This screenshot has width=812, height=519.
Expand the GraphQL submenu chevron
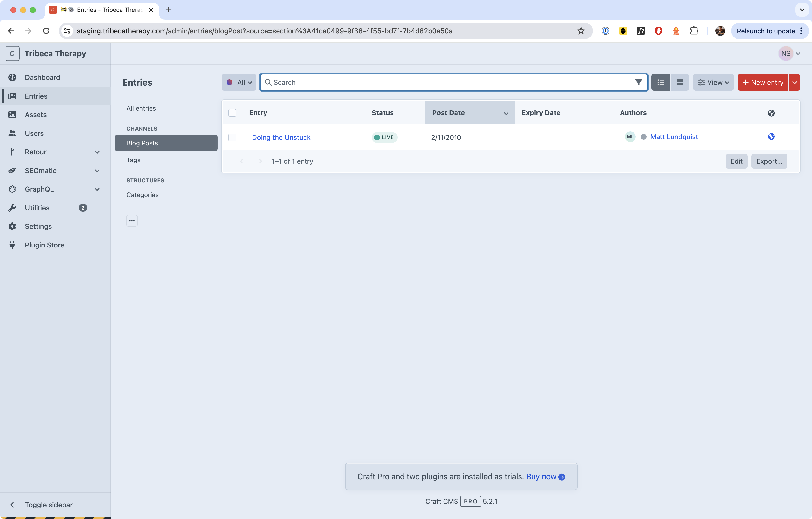[x=97, y=189]
